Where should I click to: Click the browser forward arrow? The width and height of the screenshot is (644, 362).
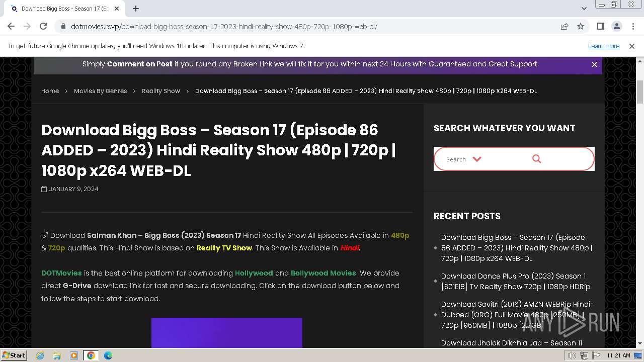27,26
